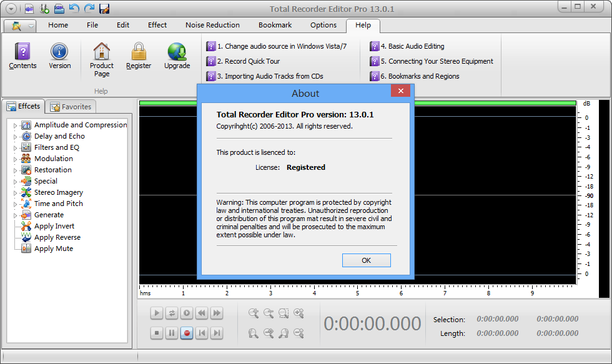Toggle the red Record button
This screenshot has width=612, height=364.
(187, 333)
